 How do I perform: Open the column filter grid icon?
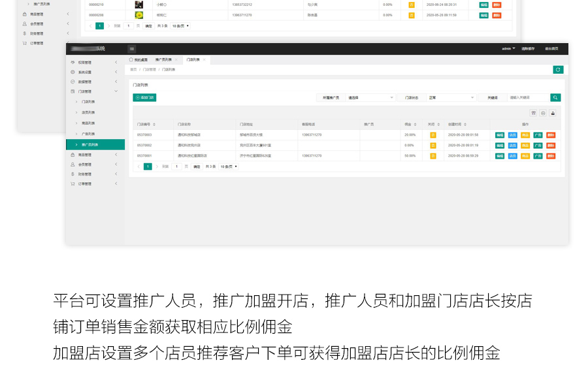coord(533,113)
